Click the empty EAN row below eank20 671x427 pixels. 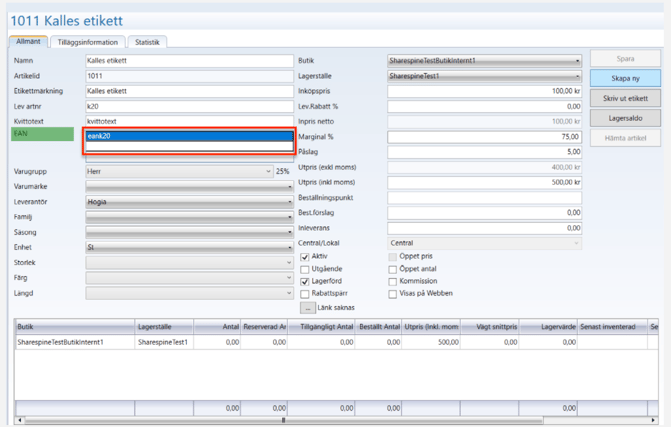(x=189, y=146)
